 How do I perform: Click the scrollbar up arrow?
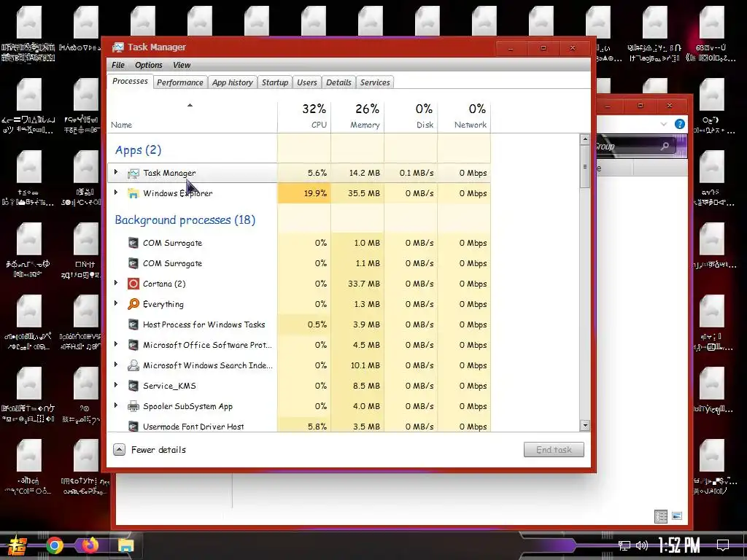tap(585, 139)
